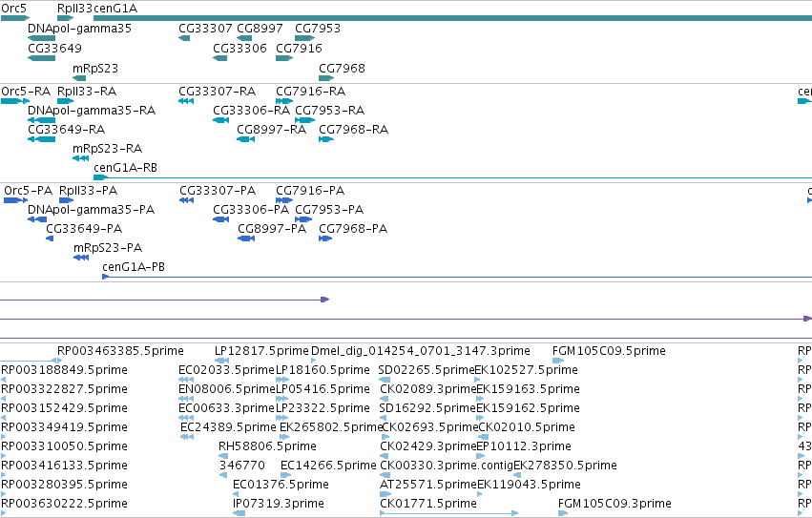The image size is (812, 518).
Task: Select protein Orc5-PA
Action: (15, 200)
